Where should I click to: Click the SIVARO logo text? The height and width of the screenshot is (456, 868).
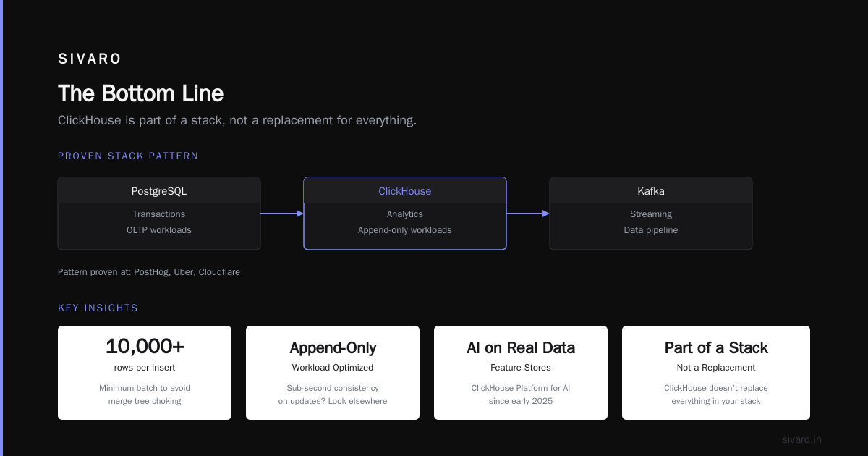90,59
